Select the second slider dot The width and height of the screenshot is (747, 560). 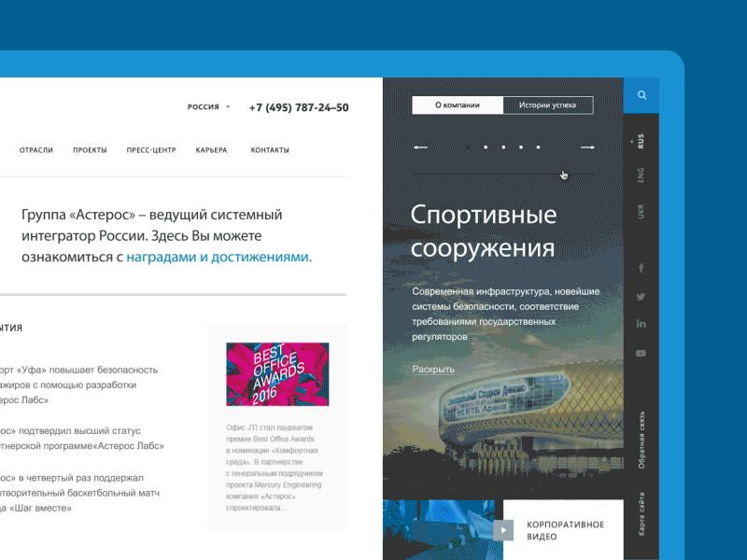point(486,147)
